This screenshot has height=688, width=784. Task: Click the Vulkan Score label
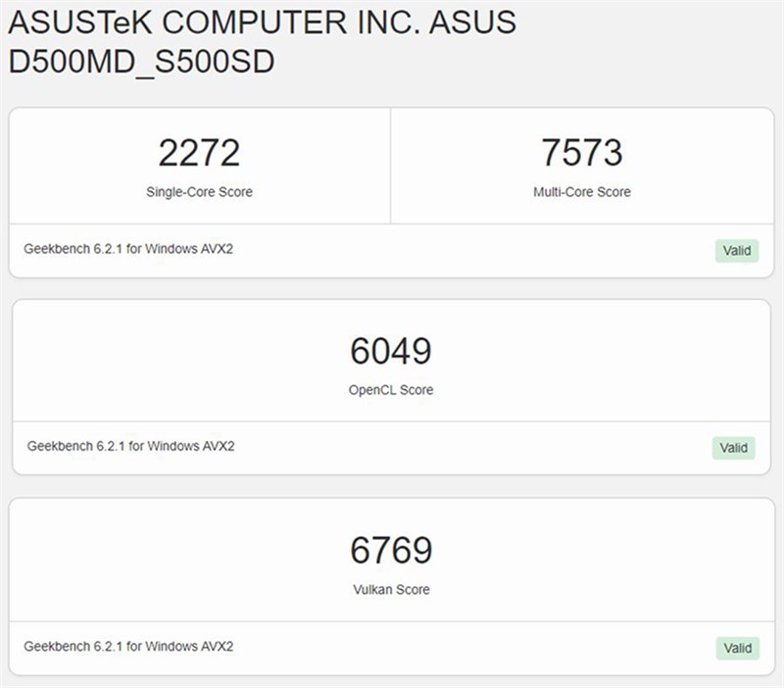[392, 590]
